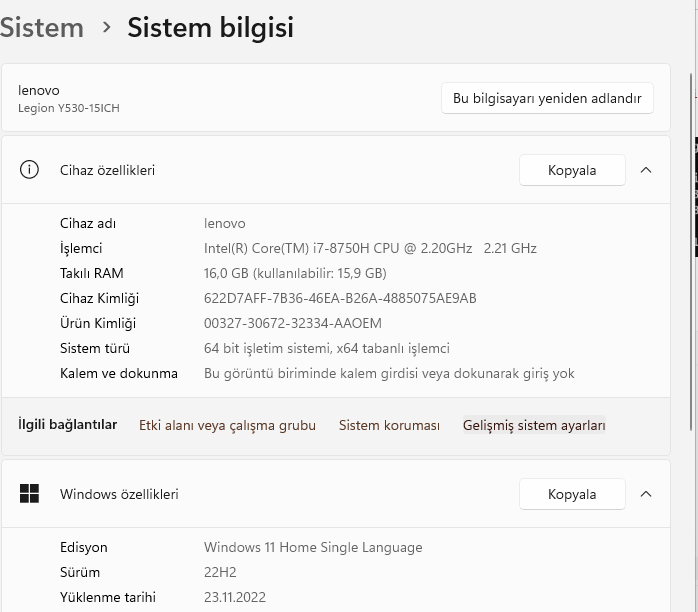
Task: Click the 'İlgili bağlantılar' label
Action: [x=68, y=425]
